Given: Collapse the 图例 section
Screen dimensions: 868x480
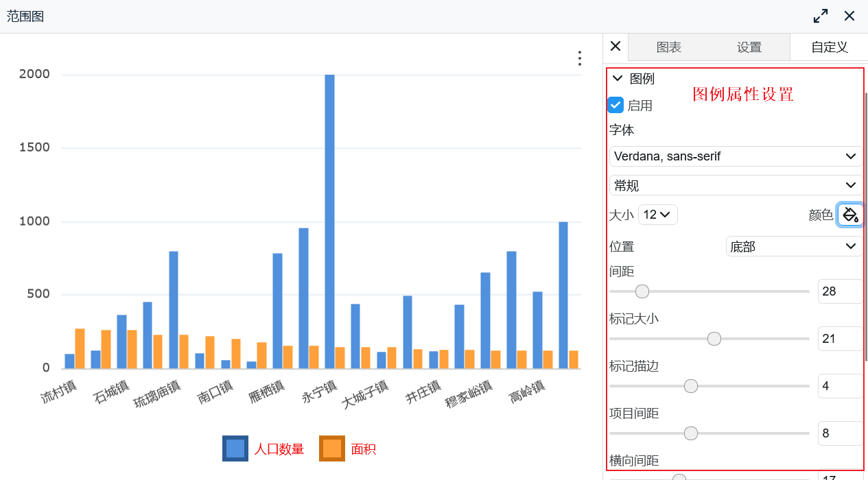Looking at the screenshot, I should 617,79.
